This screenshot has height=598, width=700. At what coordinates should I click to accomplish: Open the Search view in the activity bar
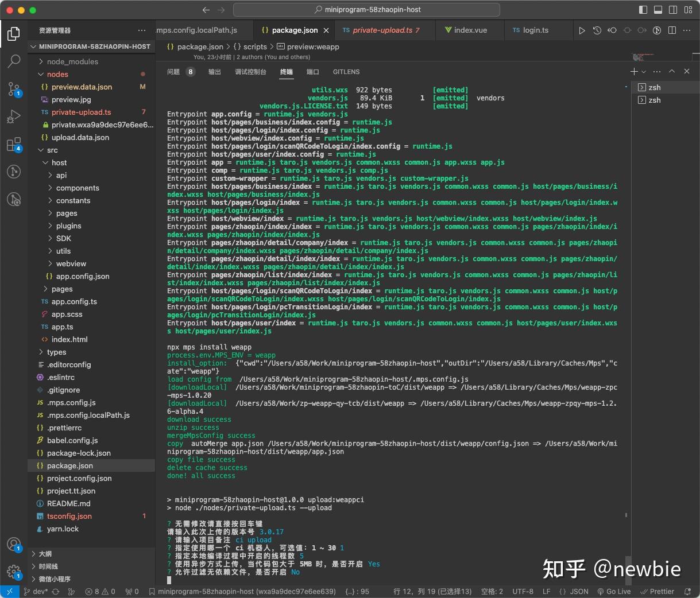(x=13, y=61)
